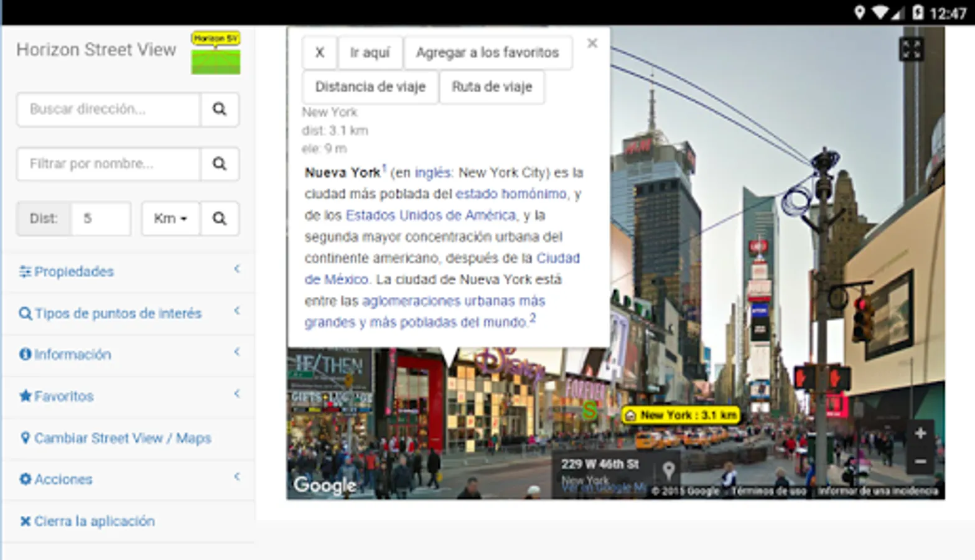Zoom out the Street View panorama
975x560 pixels.
click(x=920, y=461)
